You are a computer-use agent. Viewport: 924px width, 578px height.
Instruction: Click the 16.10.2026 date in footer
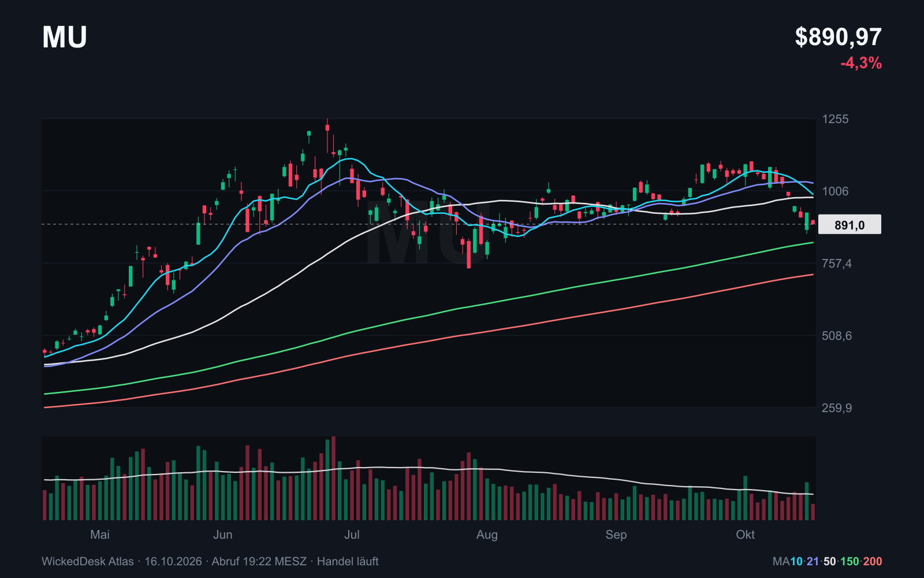[x=173, y=561]
